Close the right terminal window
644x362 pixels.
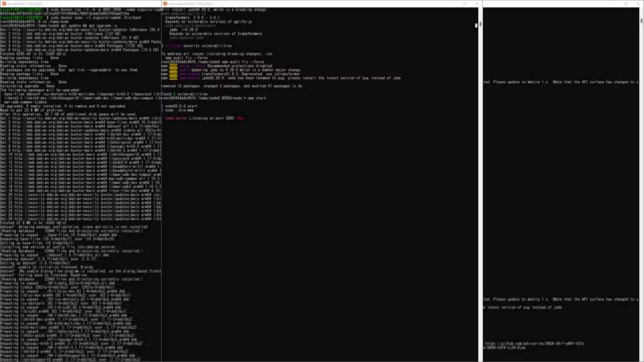[x=638, y=3]
